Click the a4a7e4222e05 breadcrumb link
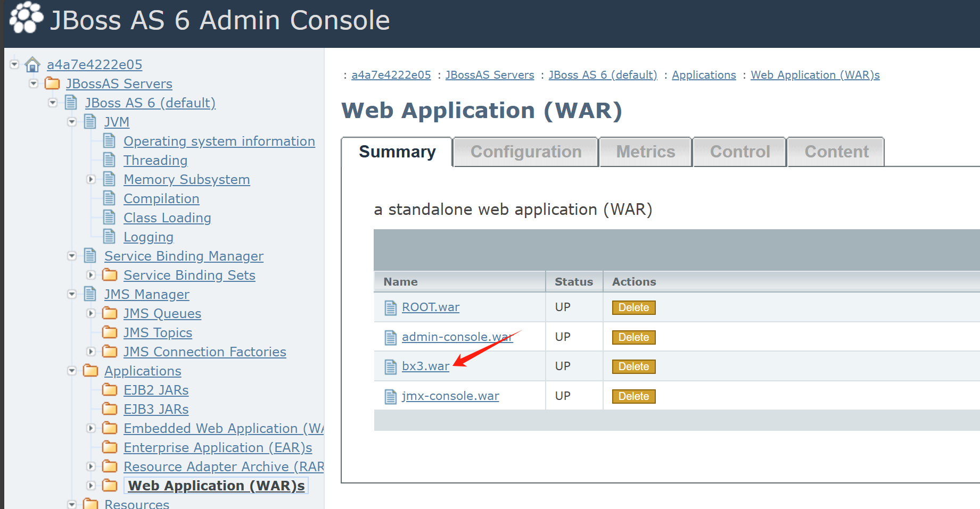 click(391, 75)
